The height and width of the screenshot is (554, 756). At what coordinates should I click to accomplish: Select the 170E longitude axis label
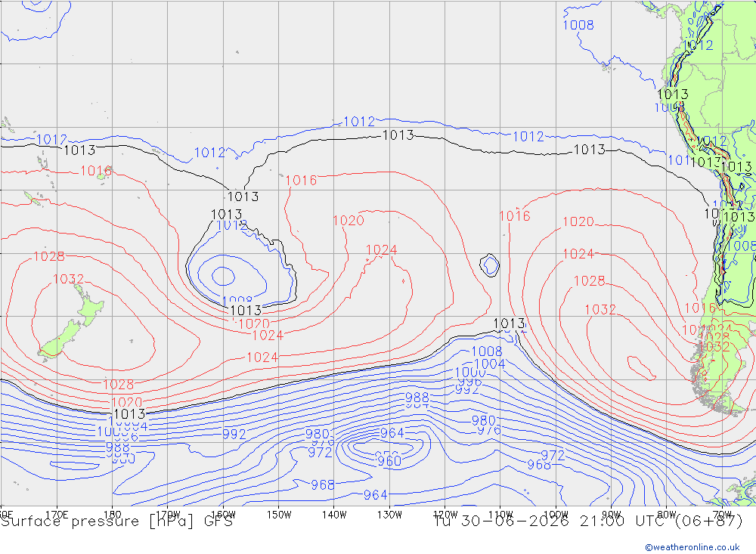[x=57, y=515]
